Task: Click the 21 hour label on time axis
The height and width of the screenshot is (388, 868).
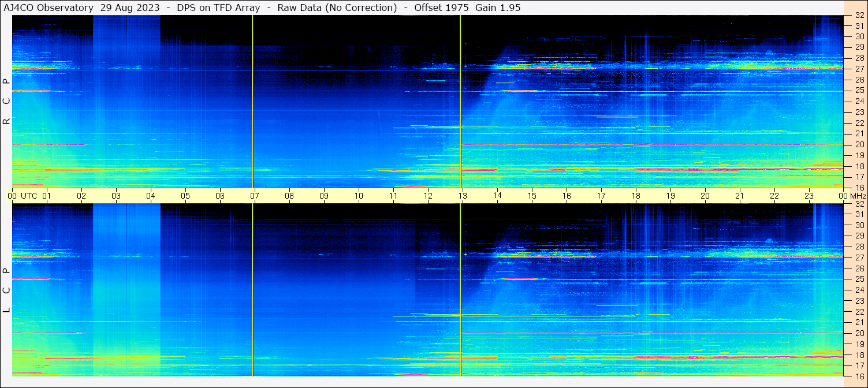Action: coord(739,196)
